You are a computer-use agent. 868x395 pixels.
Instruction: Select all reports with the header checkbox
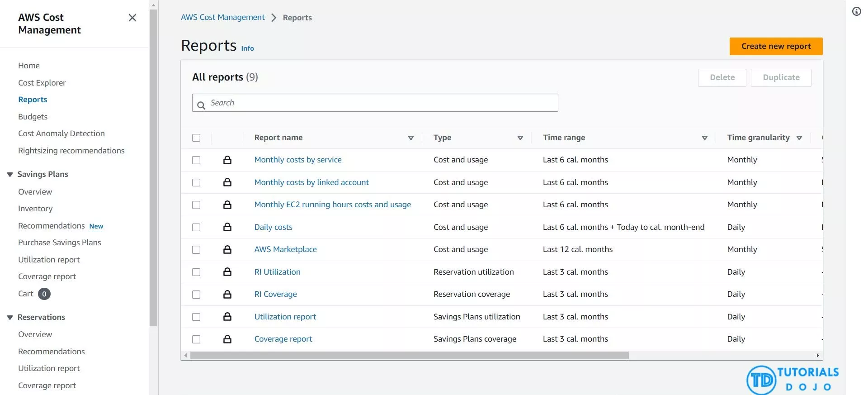click(196, 138)
